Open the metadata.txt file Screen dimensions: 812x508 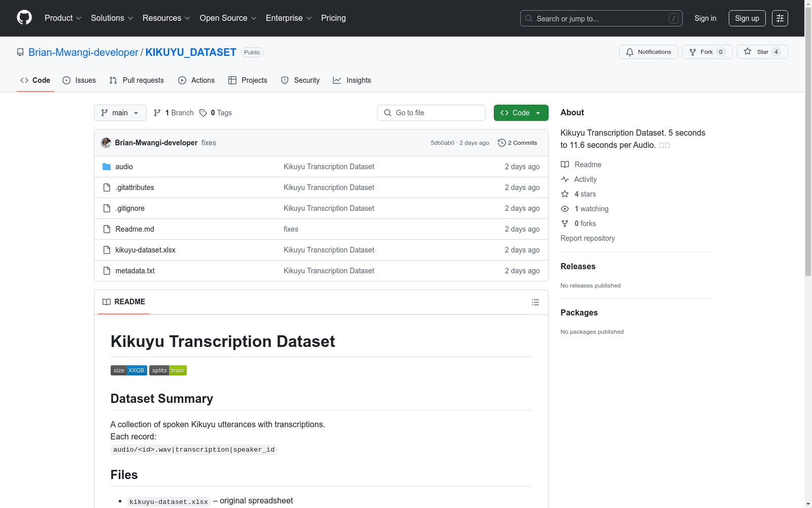(135, 271)
